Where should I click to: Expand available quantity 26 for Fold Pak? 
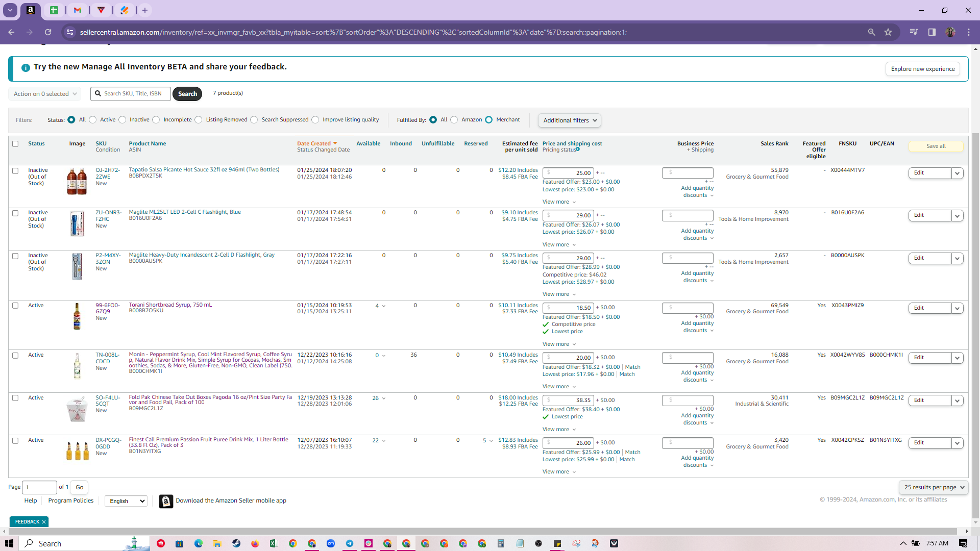point(379,398)
